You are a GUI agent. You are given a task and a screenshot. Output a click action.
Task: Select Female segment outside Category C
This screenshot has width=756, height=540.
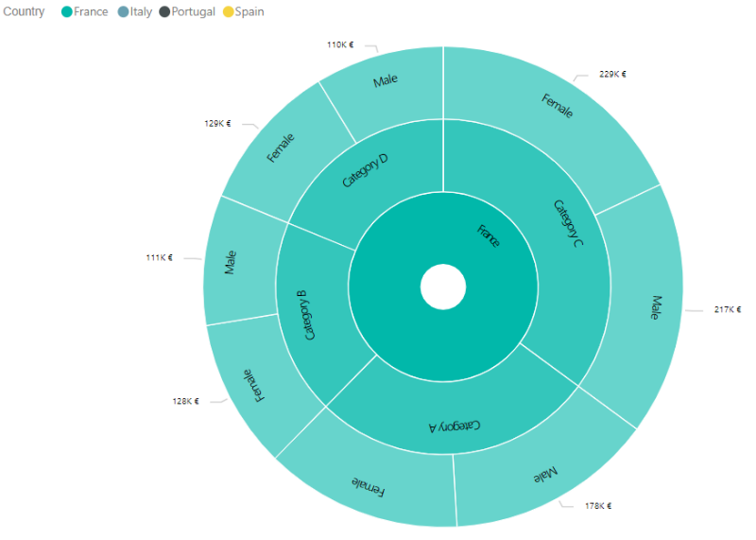(x=557, y=106)
